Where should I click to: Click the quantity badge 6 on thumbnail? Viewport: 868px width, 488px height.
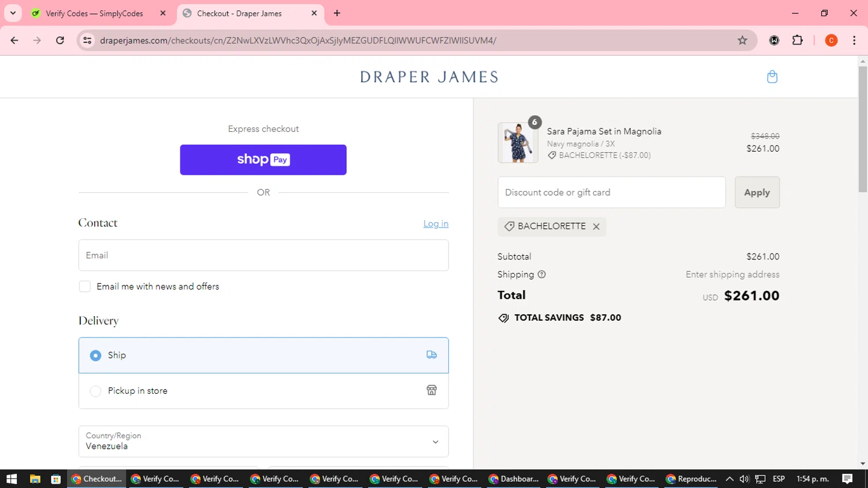tap(535, 122)
